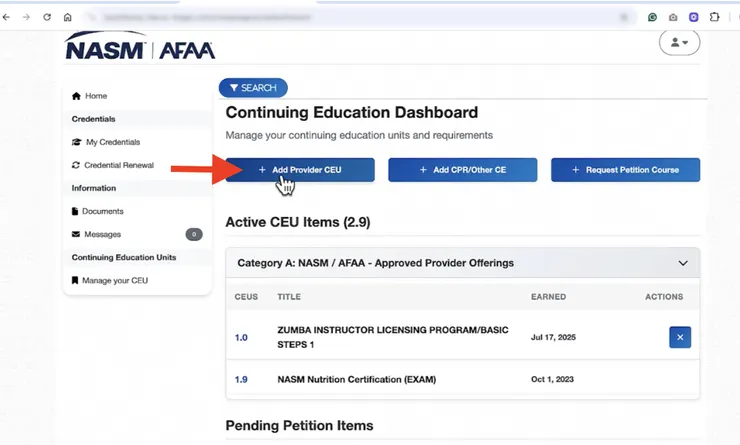Open the browser extensions puzzle icon

tap(715, 17)
